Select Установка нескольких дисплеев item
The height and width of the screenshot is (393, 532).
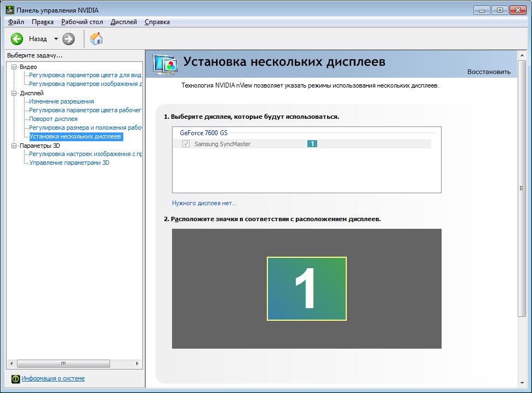(75, 137)
